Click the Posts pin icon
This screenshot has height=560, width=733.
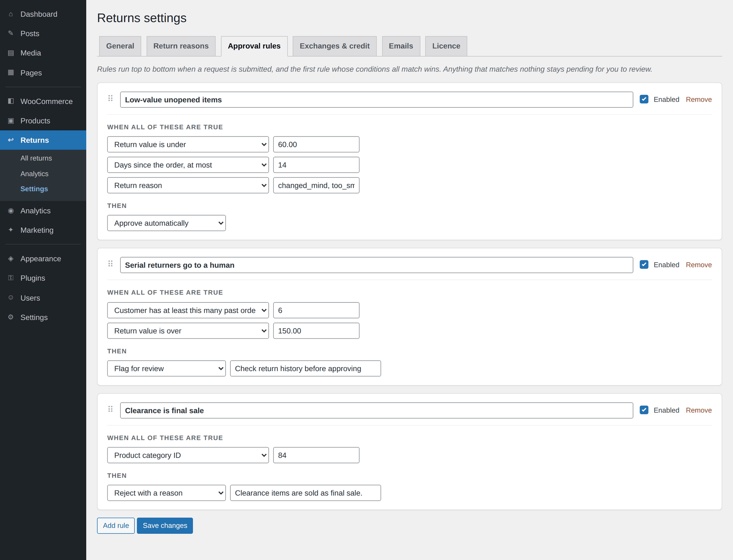point(11,33)
